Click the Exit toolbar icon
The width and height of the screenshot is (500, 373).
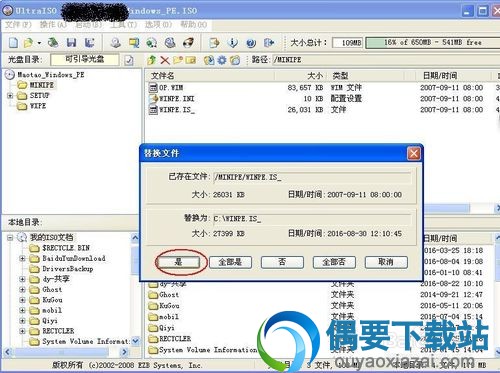(x=269, y=43)
